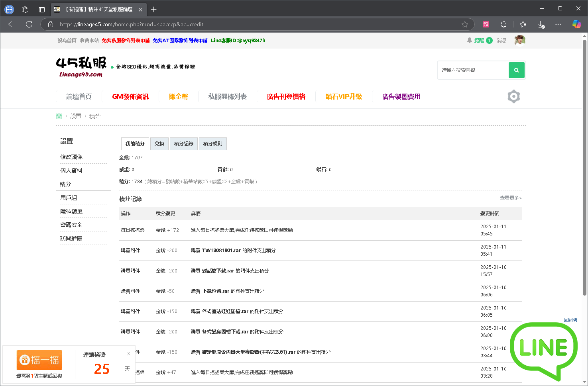Bookmark this page with star icon

pyautogui.click(x=465, y=24)
